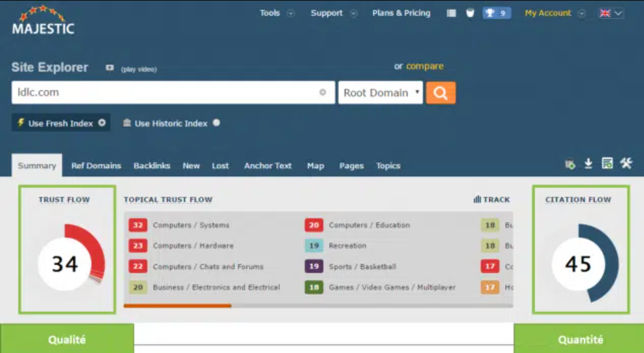The image size is (644, 353).
Task: Click the 22 badge for Chats and Forums
Action: 138,266
